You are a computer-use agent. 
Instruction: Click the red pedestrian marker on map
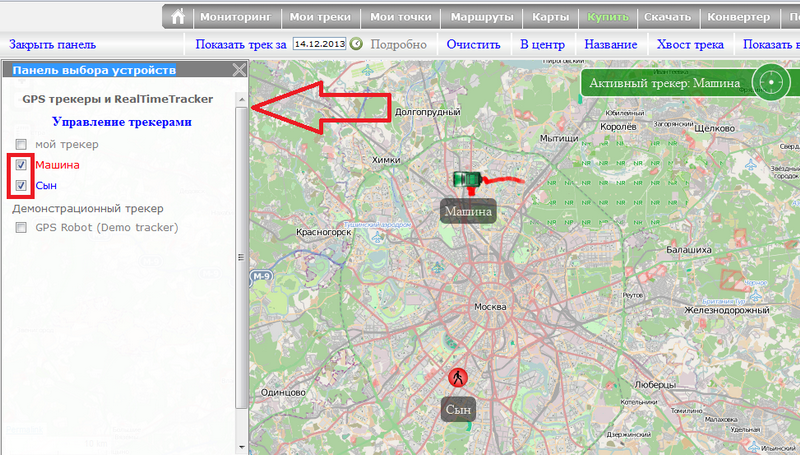click(457, 377)
